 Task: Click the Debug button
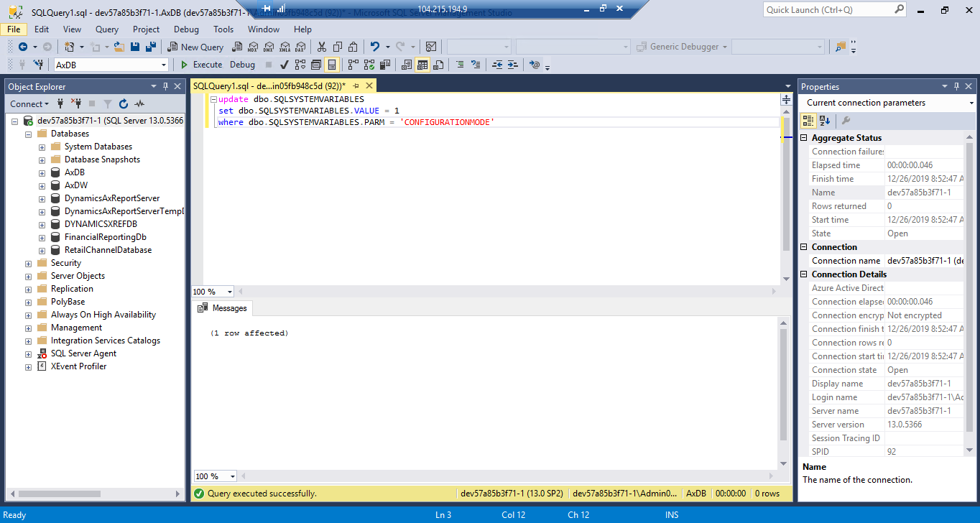[x=242, y=65]
